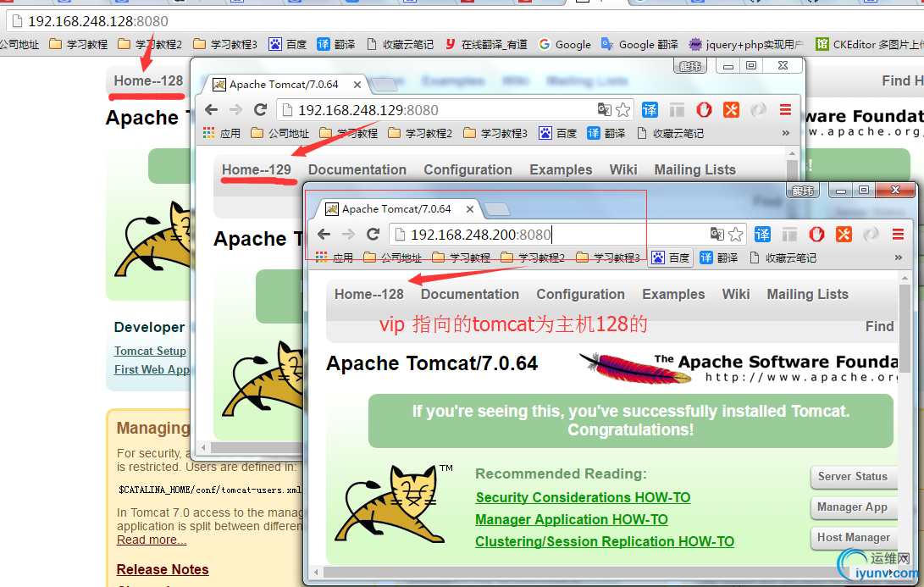The width and height of the screenshot is (924, 587).
Task: Open the Tomcat Setup link in the back window
Action: pos(150,351)
